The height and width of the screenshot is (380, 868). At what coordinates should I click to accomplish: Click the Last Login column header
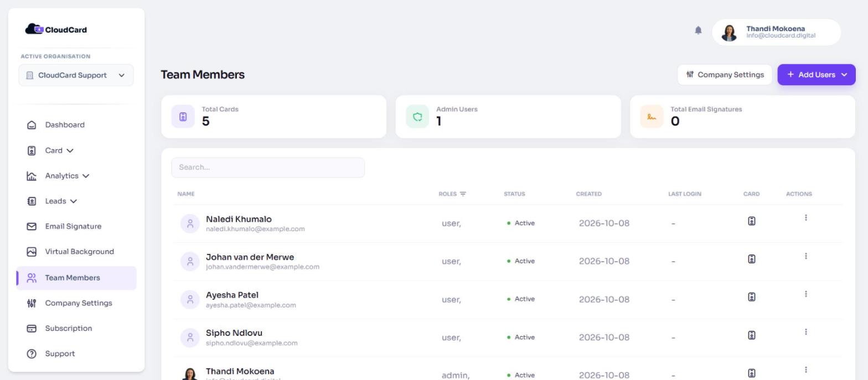[x=685, y=194]
